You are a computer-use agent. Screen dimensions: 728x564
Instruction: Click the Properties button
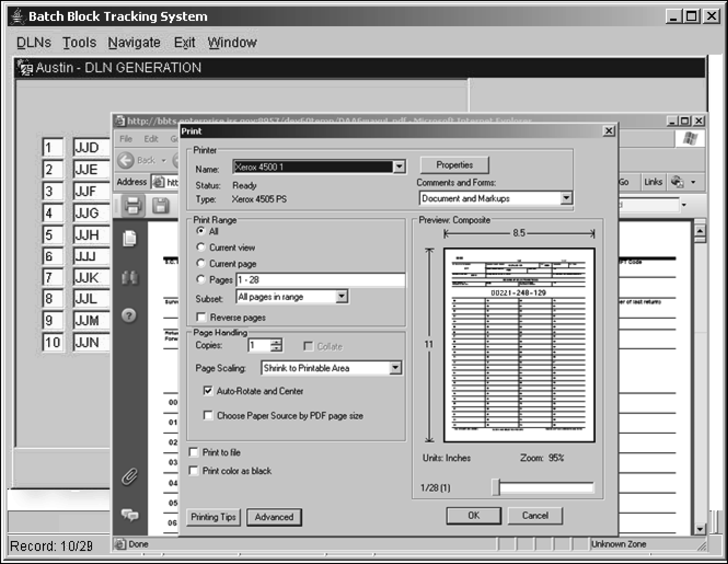454,165
